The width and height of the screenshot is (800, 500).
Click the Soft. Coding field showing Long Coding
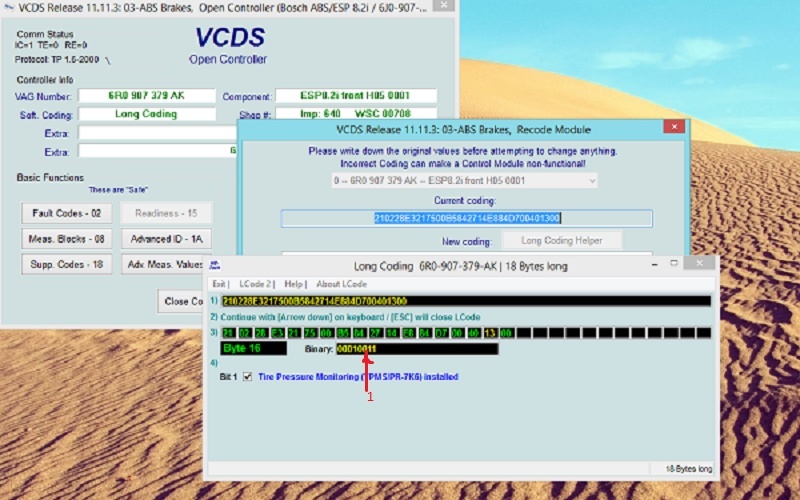(147, 114)
